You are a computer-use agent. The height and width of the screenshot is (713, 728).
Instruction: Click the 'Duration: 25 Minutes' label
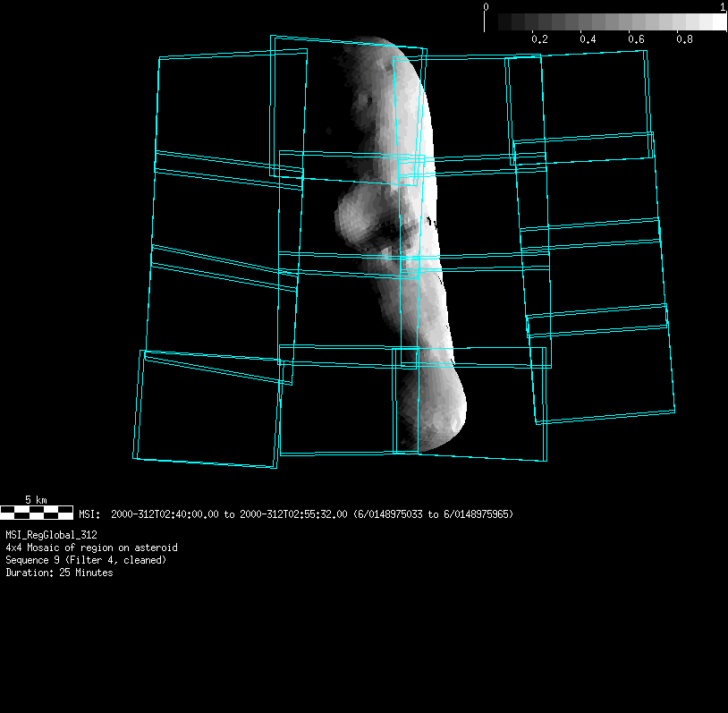(59, 573)
